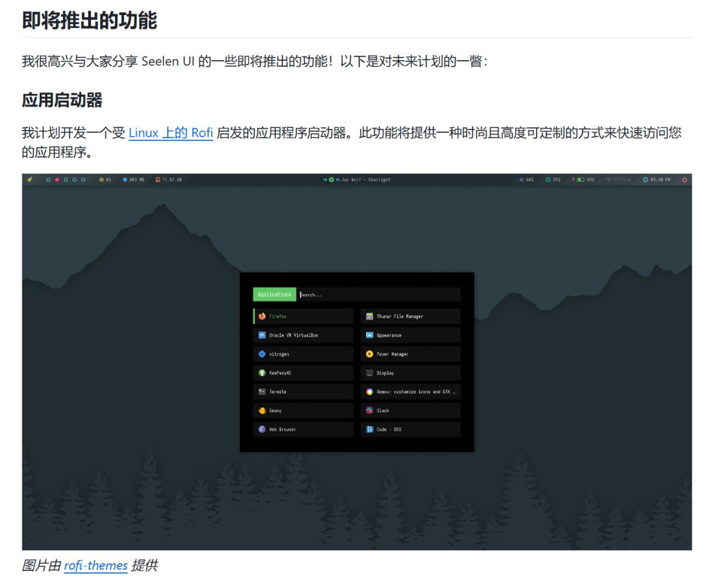The image size is (706, 588).
Task: Open Oracle VM VirtualBox
Action: pyautogui.click(x=295, y=335)
